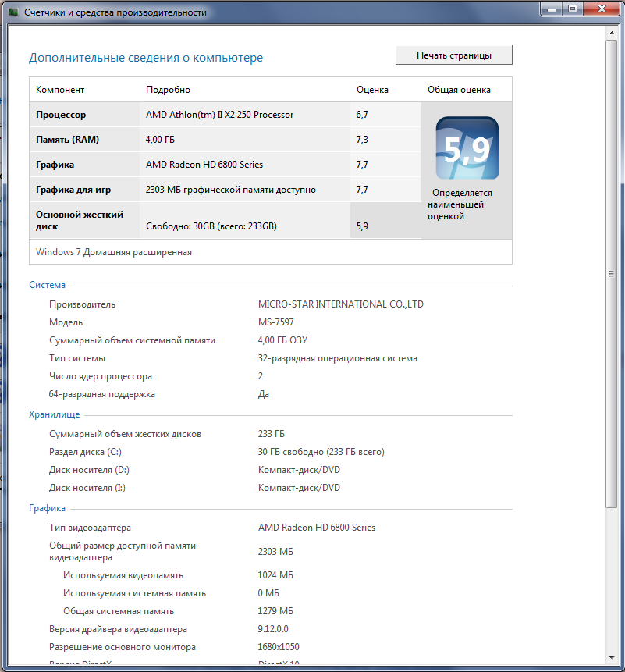Click the processor score 6,7

tap(362, 115)
